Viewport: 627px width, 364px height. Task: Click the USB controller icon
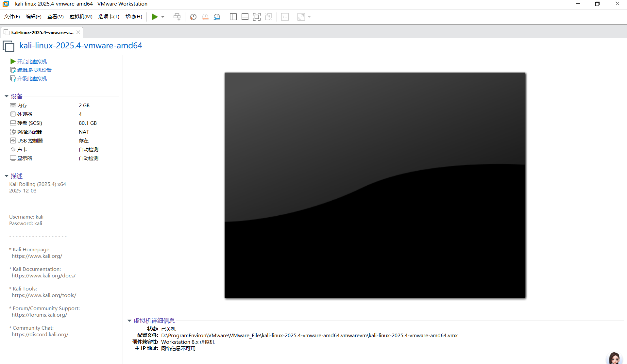pyautogui.click(x=13, y=141)
